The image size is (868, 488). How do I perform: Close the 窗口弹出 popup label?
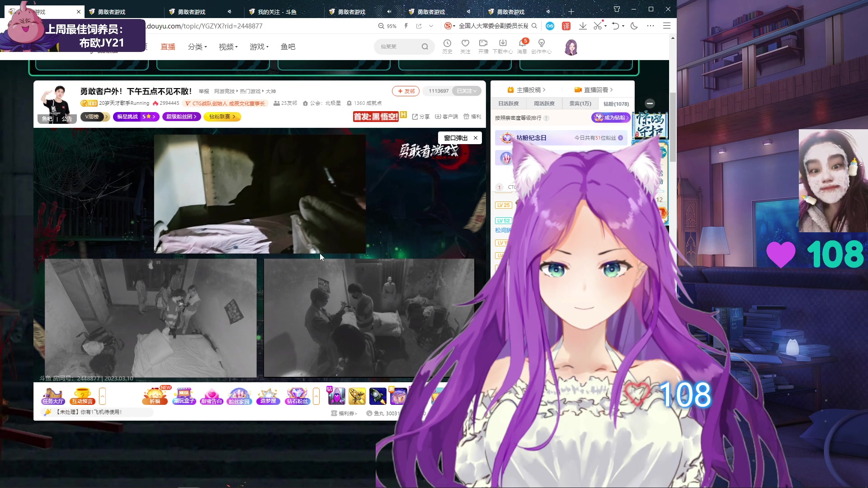(x=476, y=138)
